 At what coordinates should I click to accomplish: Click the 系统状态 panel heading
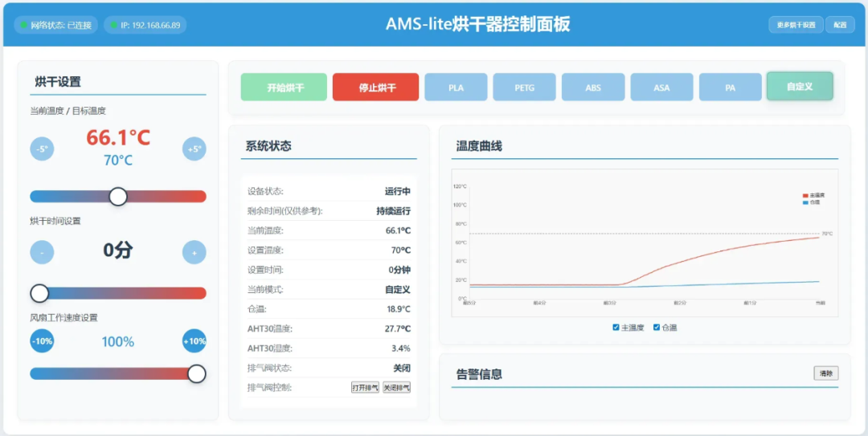[268, 147]
